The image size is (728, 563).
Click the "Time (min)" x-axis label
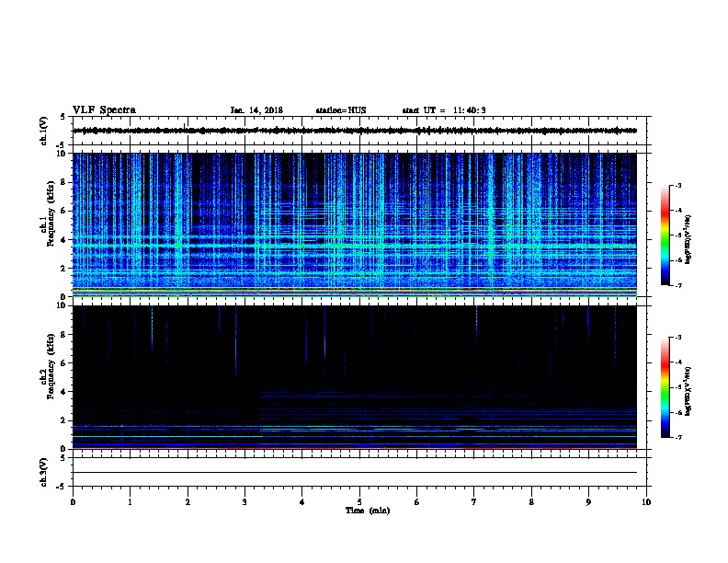tap(368, 511)
